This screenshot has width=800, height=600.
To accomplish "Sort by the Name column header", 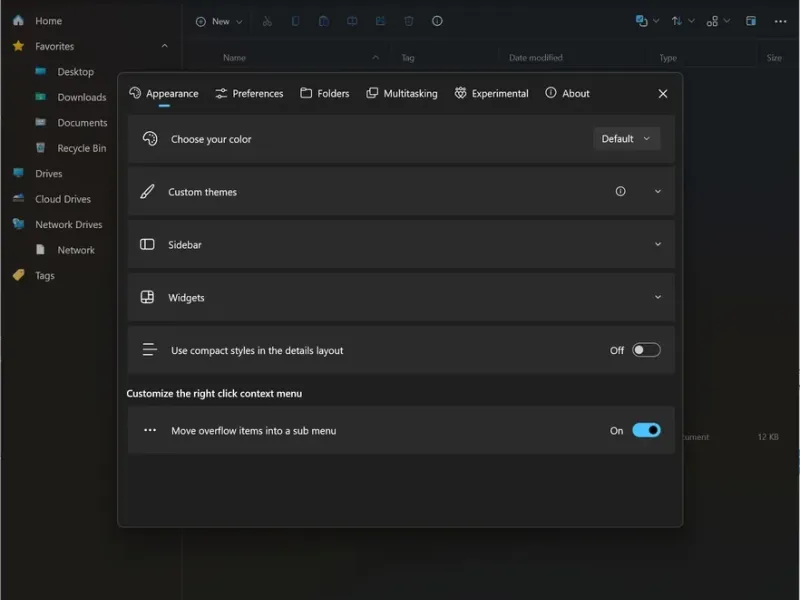I will 234,58.
